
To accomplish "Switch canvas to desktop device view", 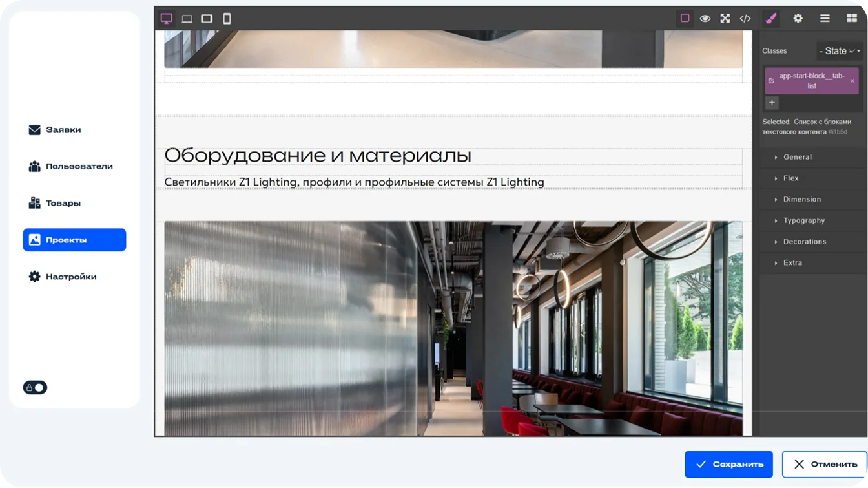I will pos(167,18).
